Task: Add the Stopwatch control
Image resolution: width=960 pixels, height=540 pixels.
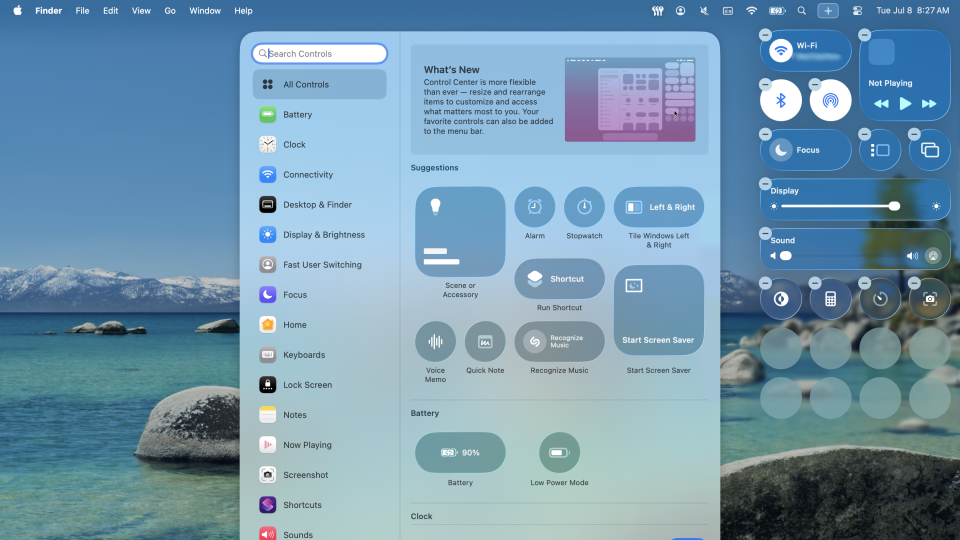Action: point(584,207)
